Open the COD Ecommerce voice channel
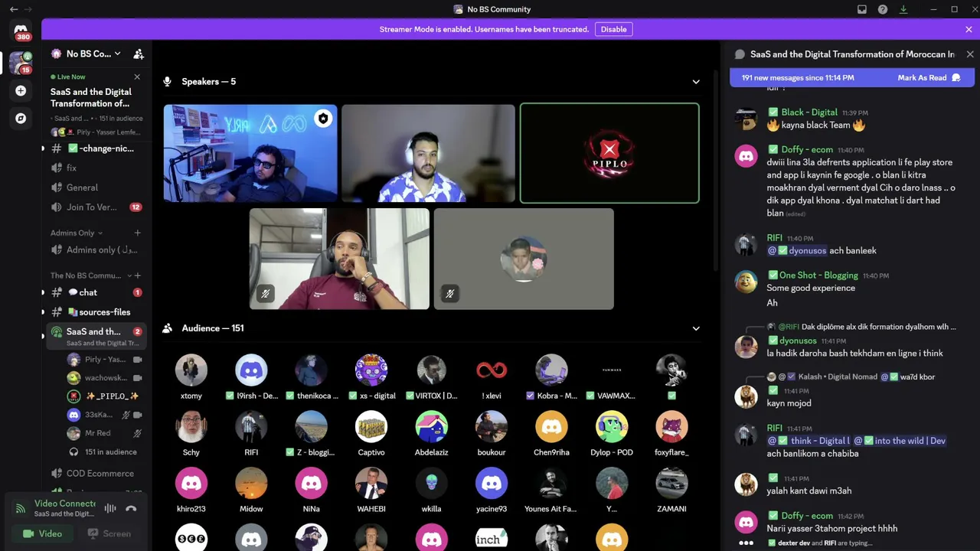 tap(96, 473)
